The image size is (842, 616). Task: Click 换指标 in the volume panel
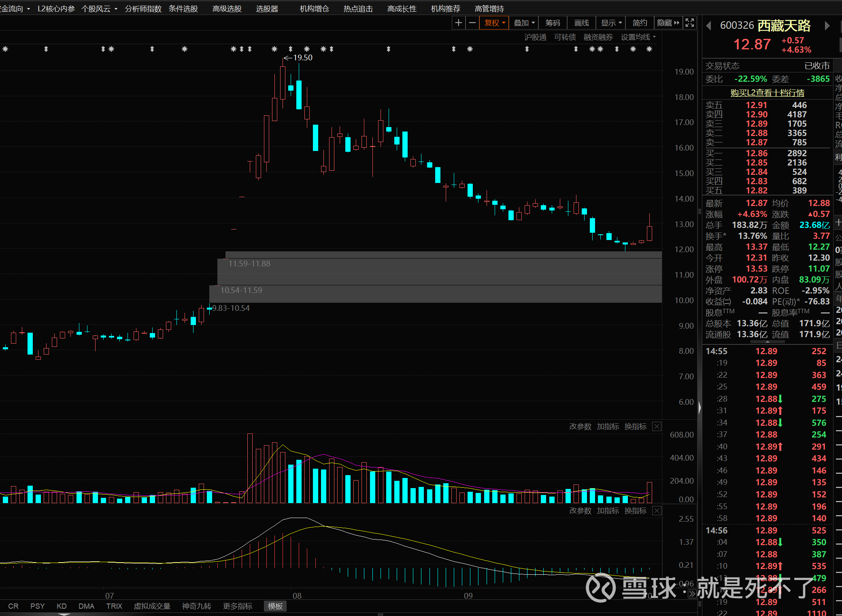click(636, 427)
